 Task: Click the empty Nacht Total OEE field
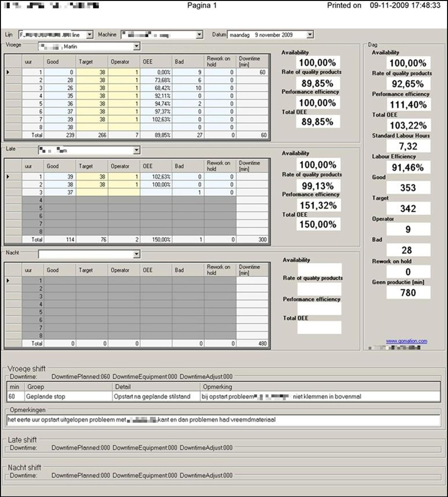pyautogui.click(x=319, y=327)
